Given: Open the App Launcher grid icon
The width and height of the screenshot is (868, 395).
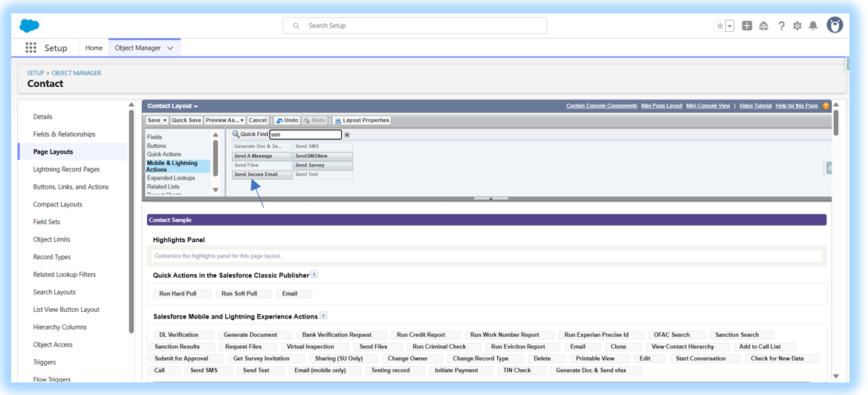Looking at the screenshot, I should [31, 48].
